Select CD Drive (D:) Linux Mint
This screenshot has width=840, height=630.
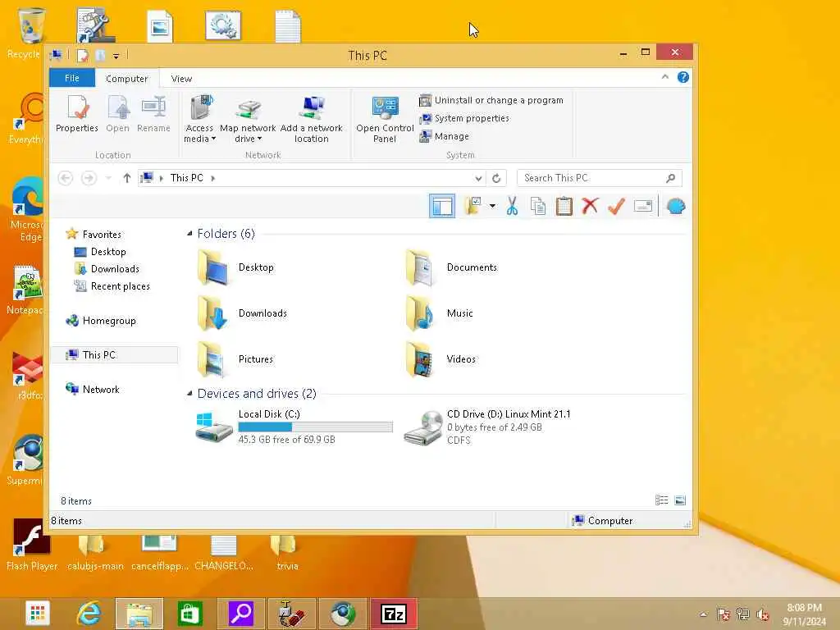[x=487, y=427]
